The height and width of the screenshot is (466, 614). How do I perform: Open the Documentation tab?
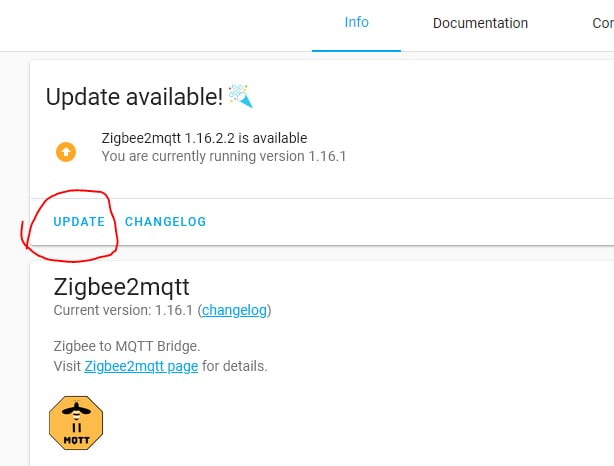click(480, 23)
